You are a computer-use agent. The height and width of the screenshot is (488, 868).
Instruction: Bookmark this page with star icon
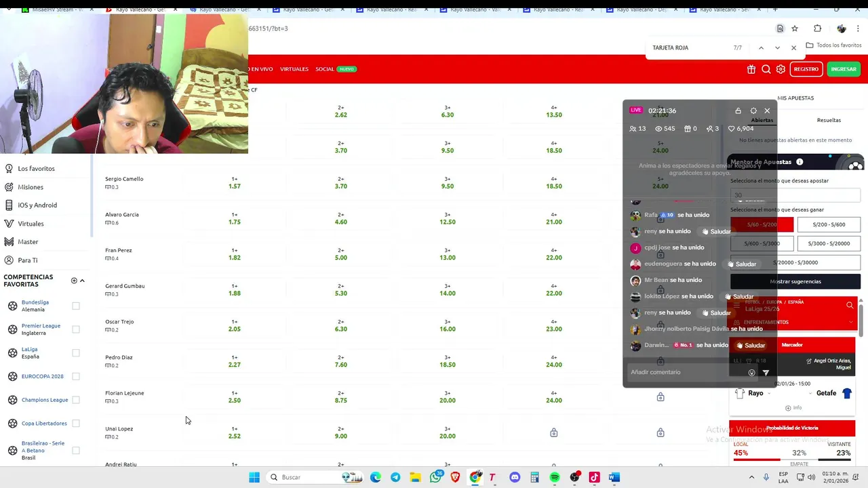795,28
